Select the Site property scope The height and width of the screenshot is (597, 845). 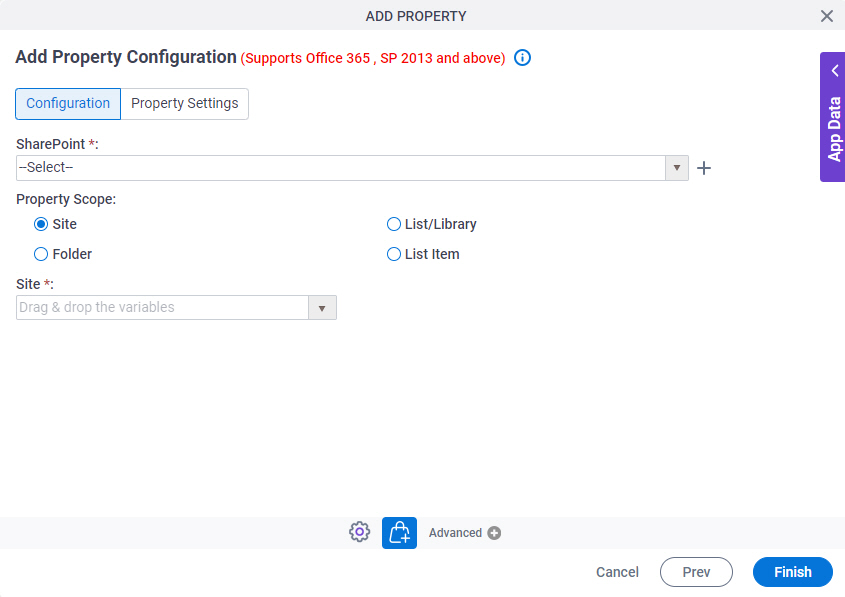coord(40,224)
